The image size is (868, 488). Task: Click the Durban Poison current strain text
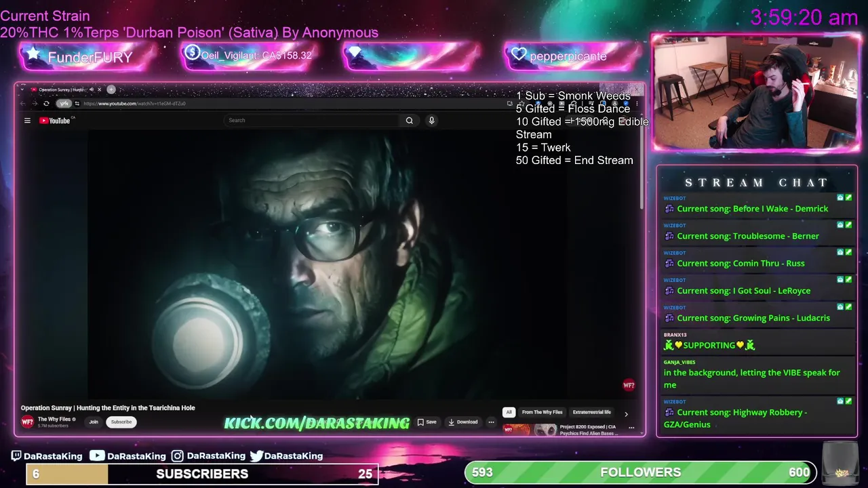(189, 33)
